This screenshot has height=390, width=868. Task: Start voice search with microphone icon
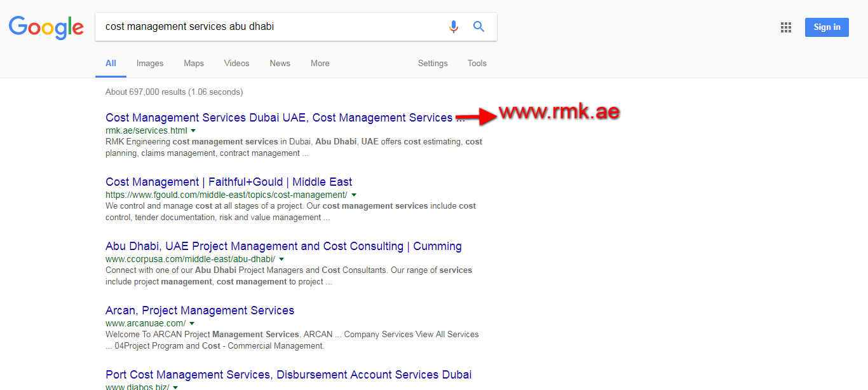click(x=453, y=27)
